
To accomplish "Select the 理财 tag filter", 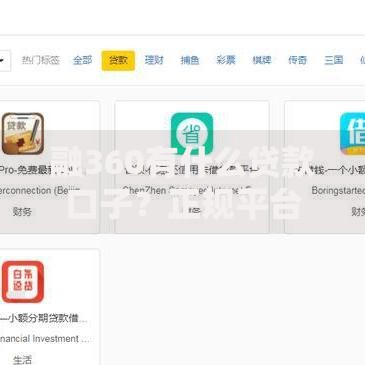I will [x=154, y=60].
